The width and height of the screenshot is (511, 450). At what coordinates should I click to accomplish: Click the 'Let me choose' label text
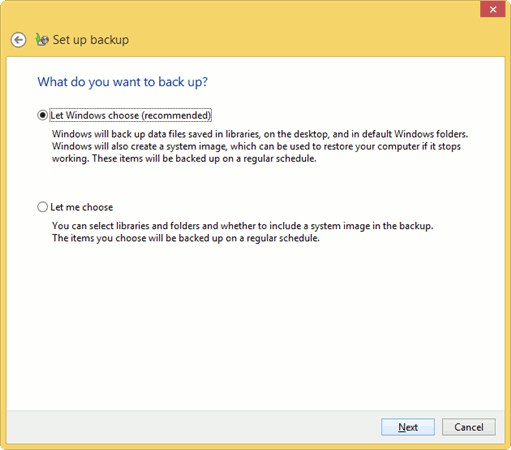click(x=82, y=207)
